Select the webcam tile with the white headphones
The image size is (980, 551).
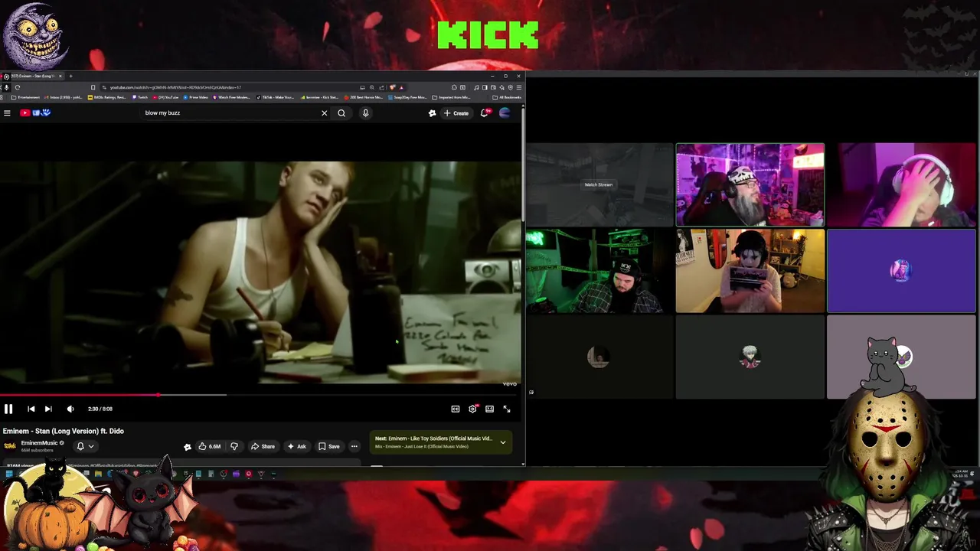[901, 185]
